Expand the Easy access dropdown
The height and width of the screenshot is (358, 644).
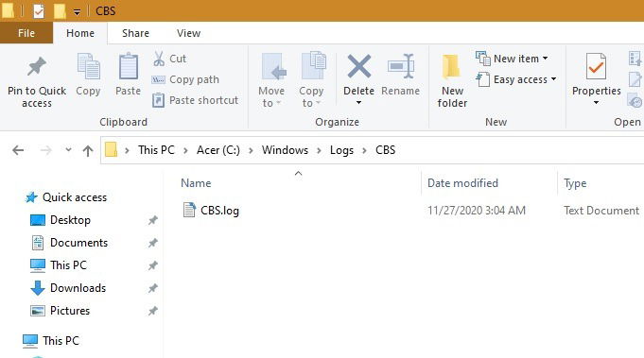coord(516,79)
